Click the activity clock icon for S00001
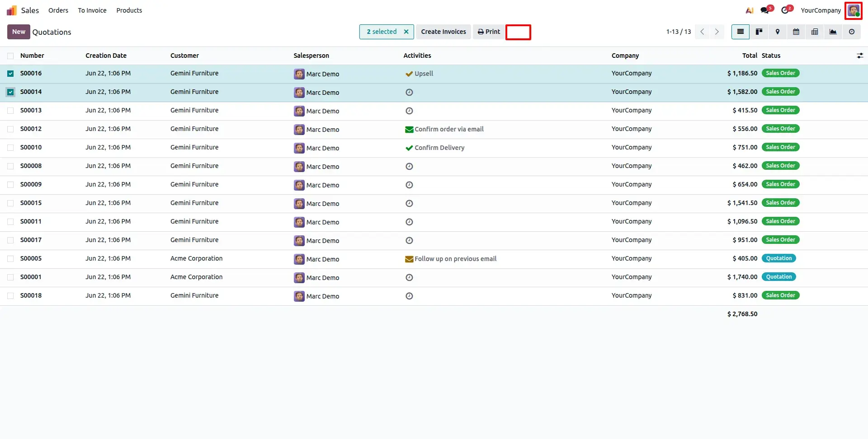The image size is (868, 439). point(409,277)
